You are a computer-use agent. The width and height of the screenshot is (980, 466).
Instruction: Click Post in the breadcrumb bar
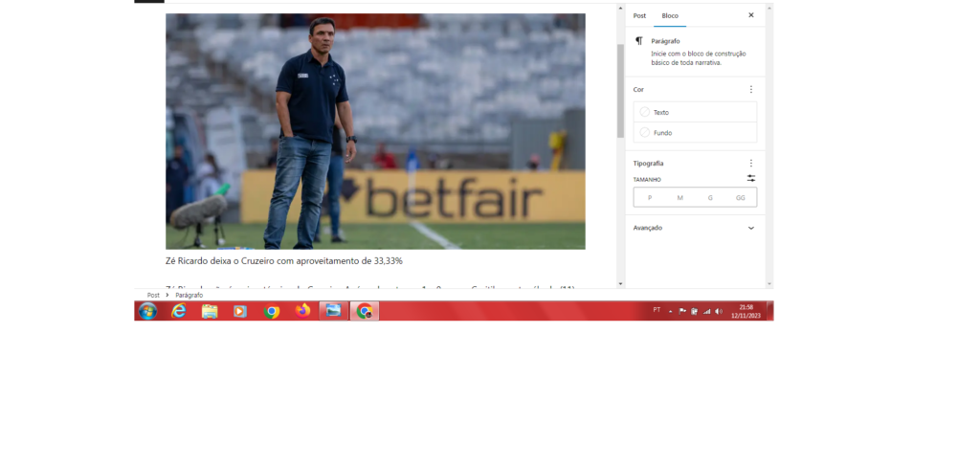[153, 295]
